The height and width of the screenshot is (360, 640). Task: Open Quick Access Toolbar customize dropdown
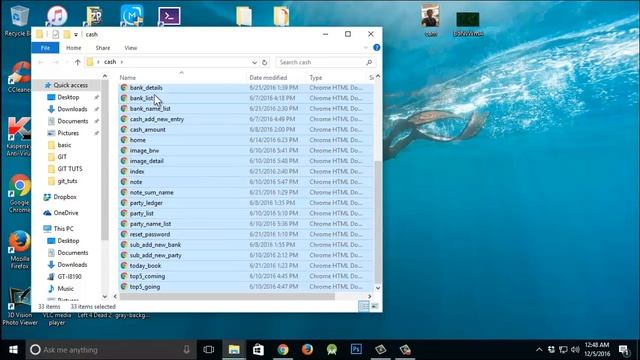click(x=76, y=35)
